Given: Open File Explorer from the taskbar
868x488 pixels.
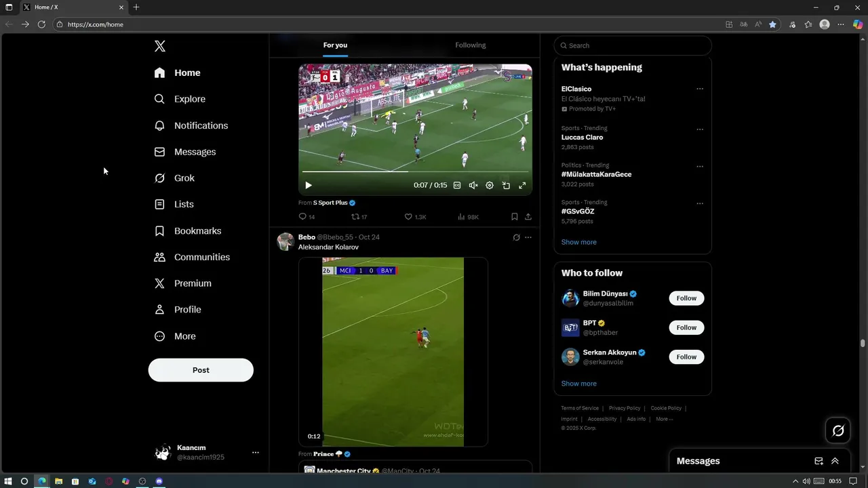Looking at the screenshot, I should 58,481.
